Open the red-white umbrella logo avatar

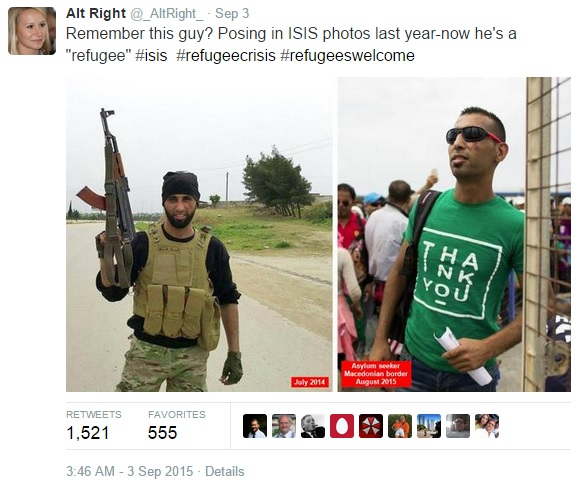[x=371, y=426]
